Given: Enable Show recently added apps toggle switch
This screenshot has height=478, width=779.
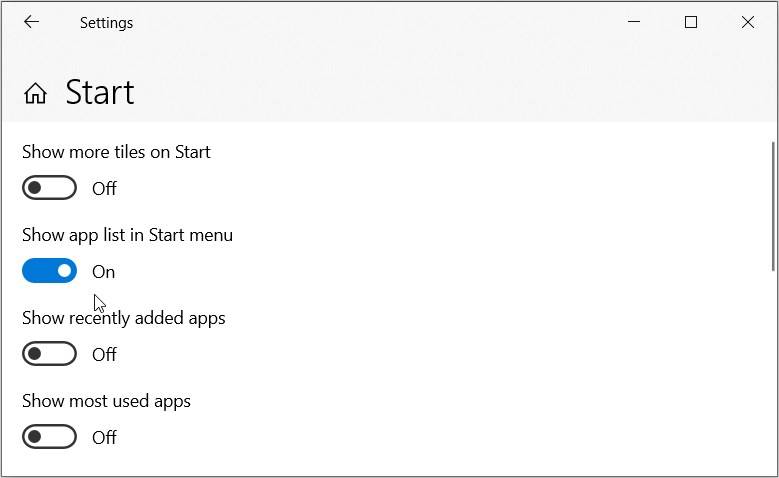Looking at the screenshot, I should click(50, 354).
